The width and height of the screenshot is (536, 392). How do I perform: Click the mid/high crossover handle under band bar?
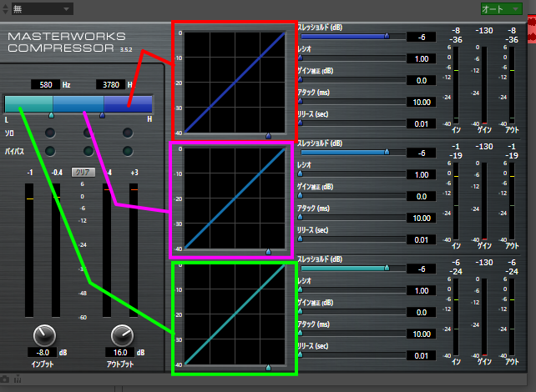point(102,115)
